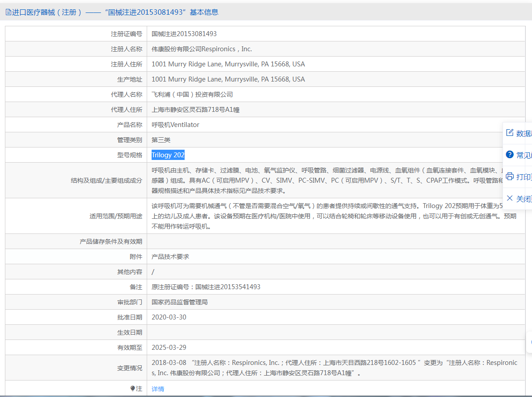The width and height of the screenshot is (532, 397).
Task: Click the data edit icon in side panel
Action: point(510,133)
